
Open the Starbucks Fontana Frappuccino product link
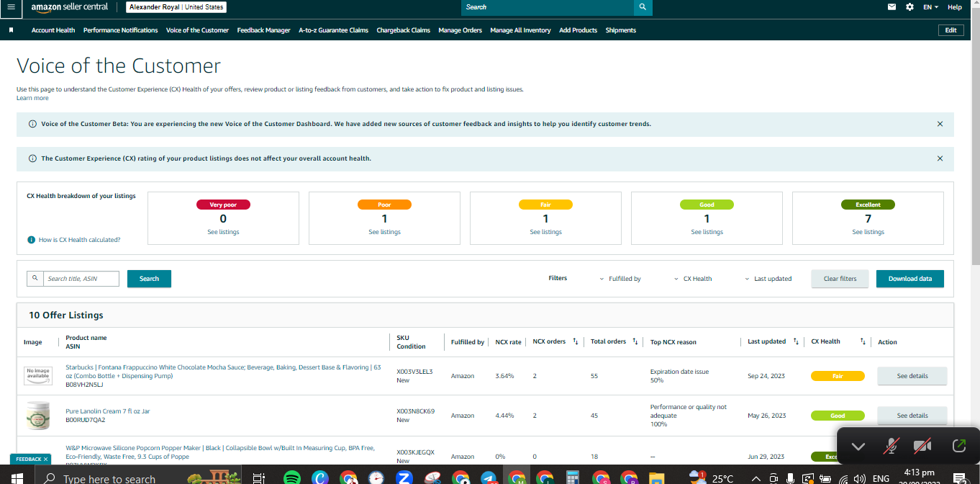coord(223,372)
